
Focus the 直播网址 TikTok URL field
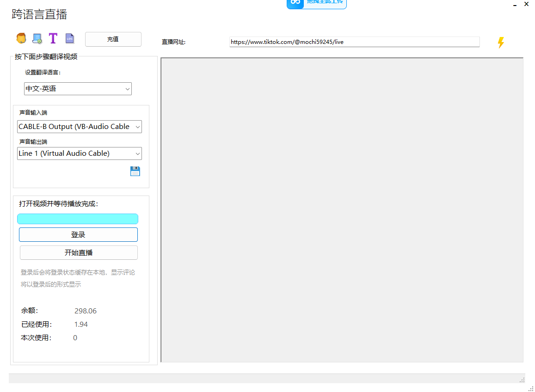354,42
